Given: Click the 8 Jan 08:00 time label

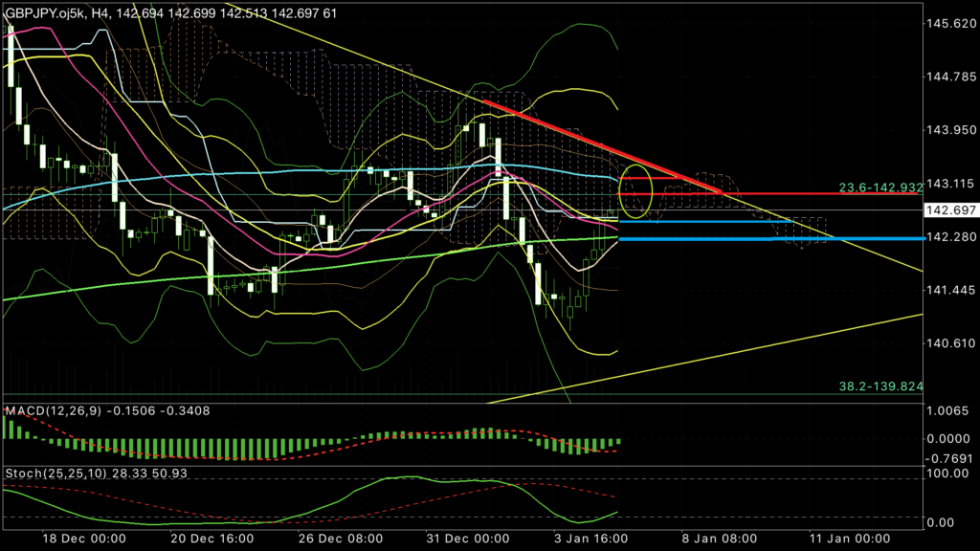Looking at the screenshot, I should pyautogui.click(x=720, y=539).
